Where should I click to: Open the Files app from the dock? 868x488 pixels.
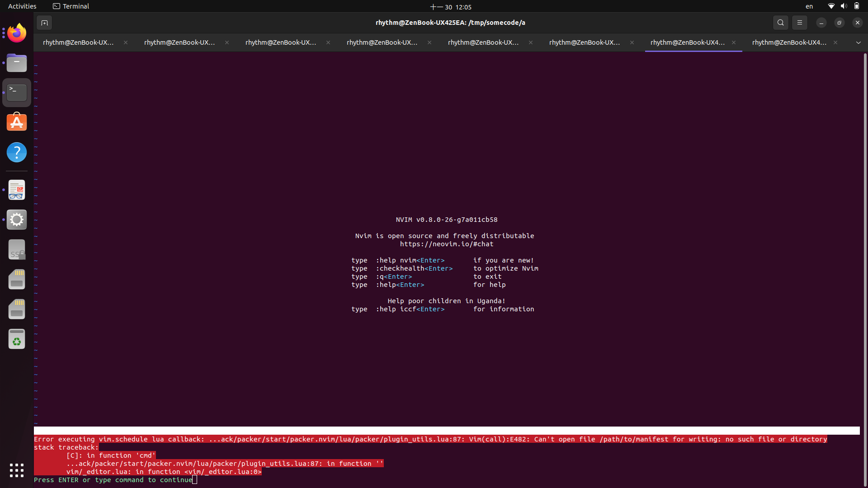click(16, 63)
